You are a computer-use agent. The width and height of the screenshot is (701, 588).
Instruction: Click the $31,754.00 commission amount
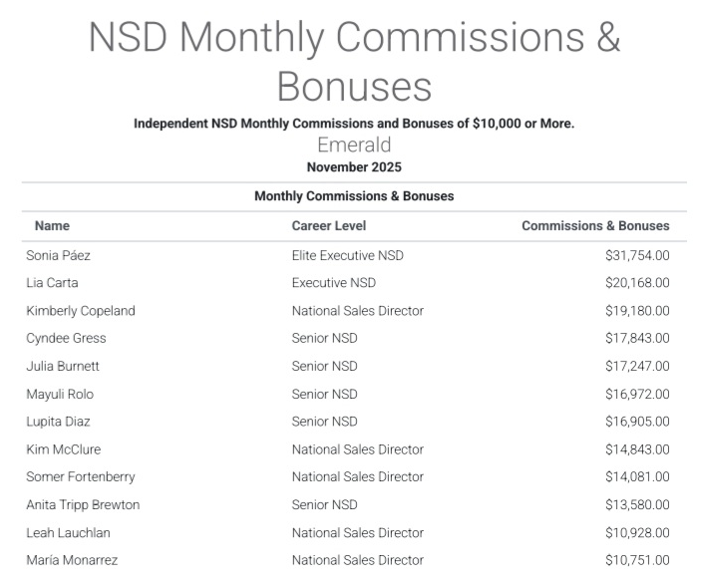tap(637, 255)
